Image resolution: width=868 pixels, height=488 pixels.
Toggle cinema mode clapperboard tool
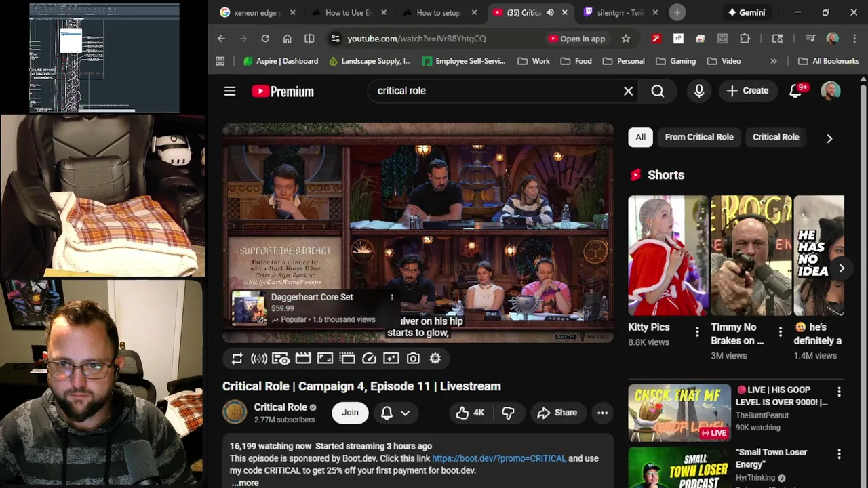point(303,359)
